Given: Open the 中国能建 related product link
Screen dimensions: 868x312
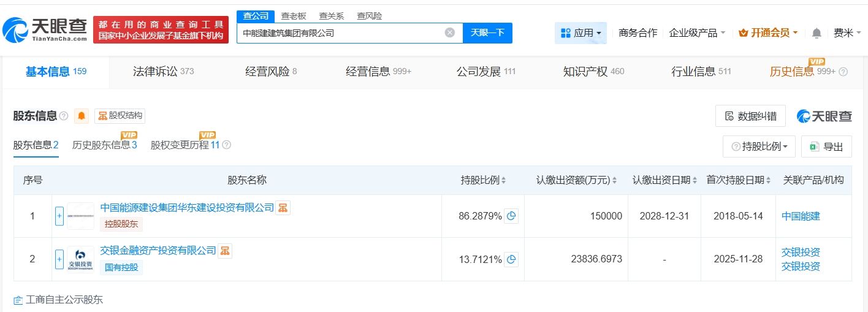Looking at the screenshot, I should click(801, 216).
